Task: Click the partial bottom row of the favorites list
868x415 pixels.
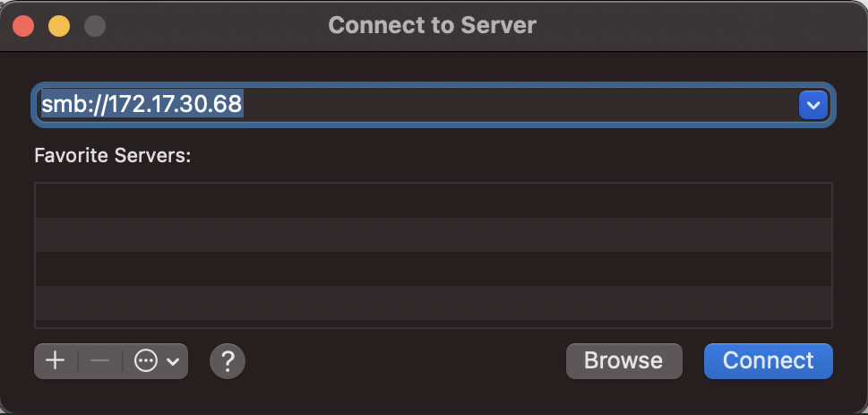Action: pos(434,324)
